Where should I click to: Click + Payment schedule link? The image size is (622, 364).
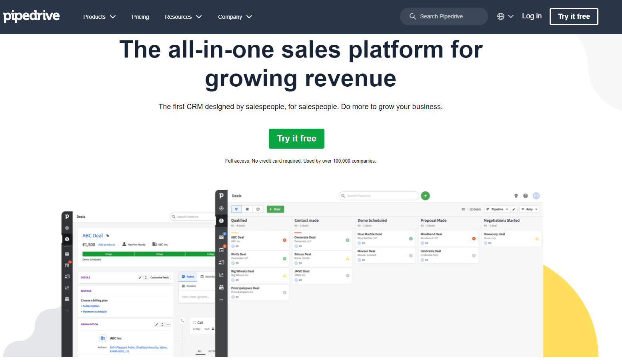click(x=94, y=312)
